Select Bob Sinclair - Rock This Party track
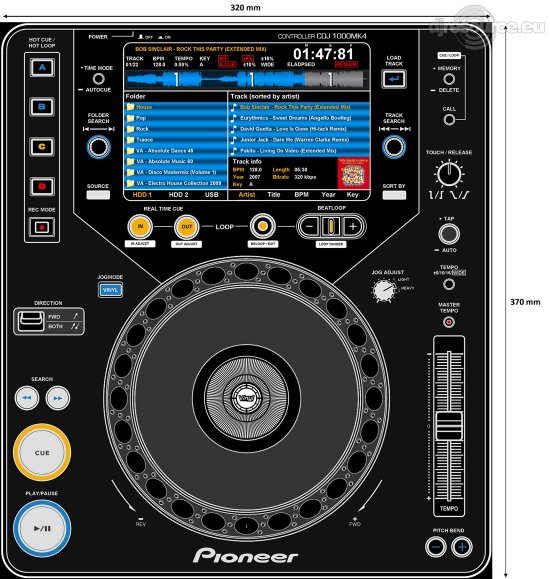 299,107
